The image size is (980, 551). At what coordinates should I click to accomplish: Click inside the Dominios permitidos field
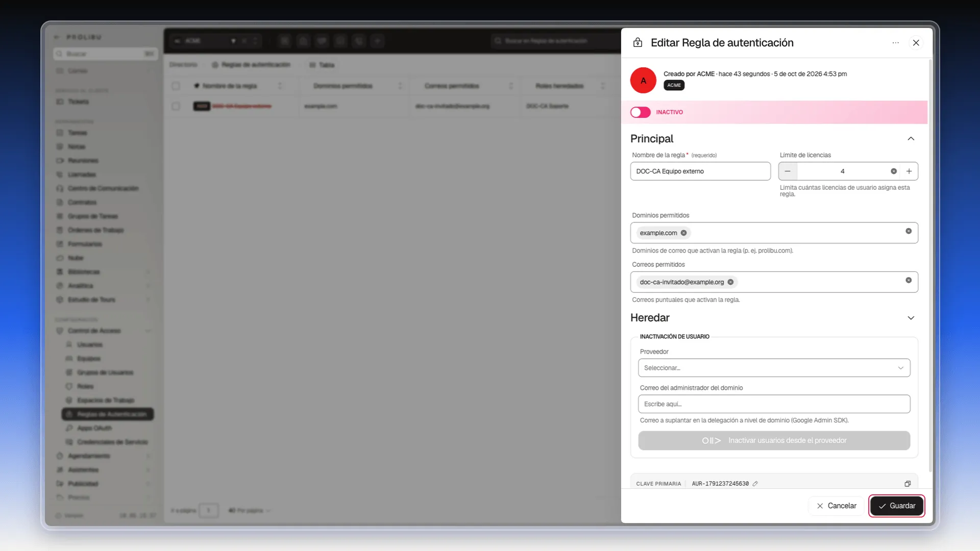774,233
